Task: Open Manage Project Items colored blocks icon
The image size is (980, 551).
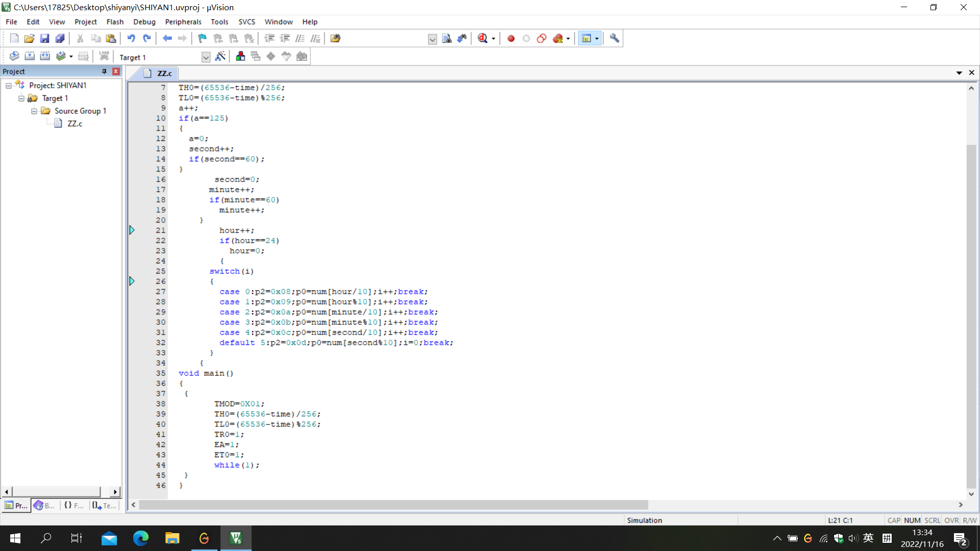Action: (x=240, y=56)
